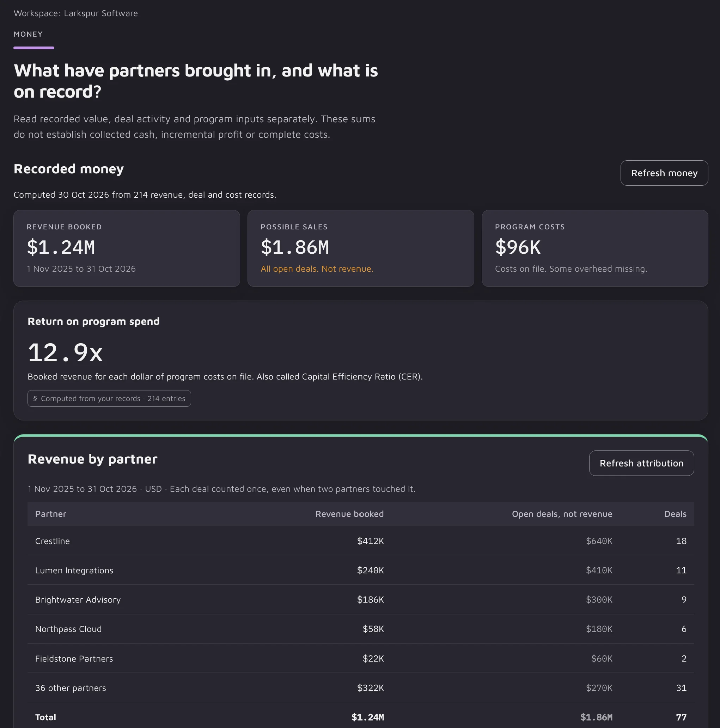The width and height of the screenshot is (720, 728).
Task: Click the Recorded money heading
Action: click(69, 169)
